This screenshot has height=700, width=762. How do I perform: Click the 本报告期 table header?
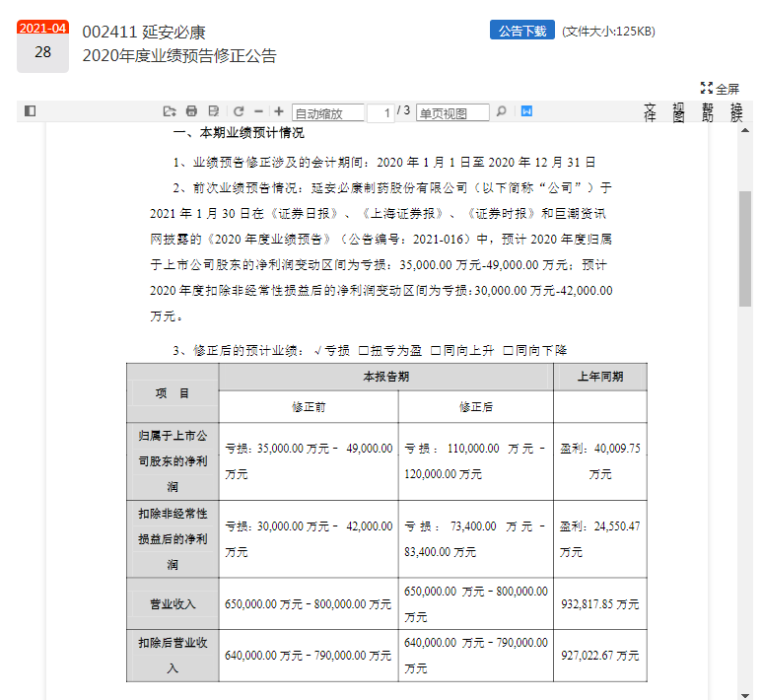coord(385,377)
